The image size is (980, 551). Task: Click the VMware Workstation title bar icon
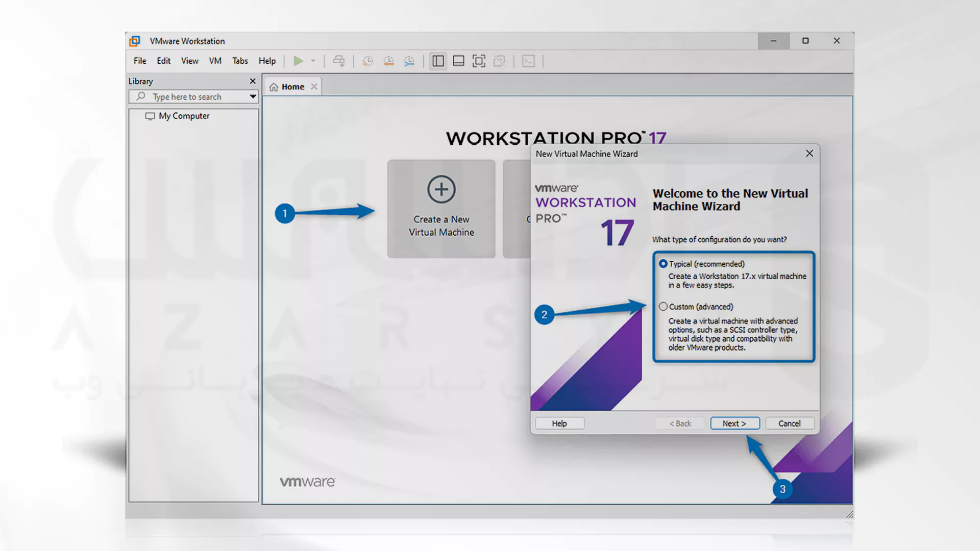135,41
